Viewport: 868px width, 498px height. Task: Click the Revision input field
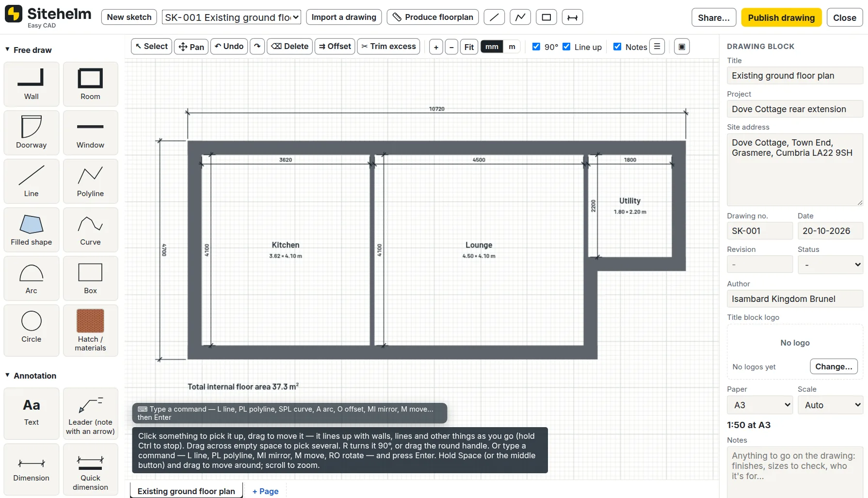[x=760, y=265]
